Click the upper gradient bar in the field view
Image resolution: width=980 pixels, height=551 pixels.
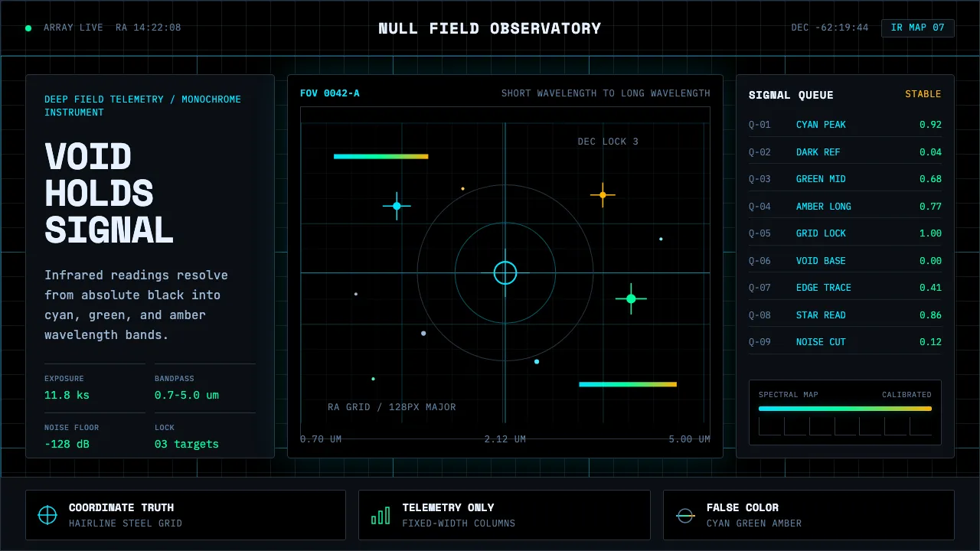[381, 156]
